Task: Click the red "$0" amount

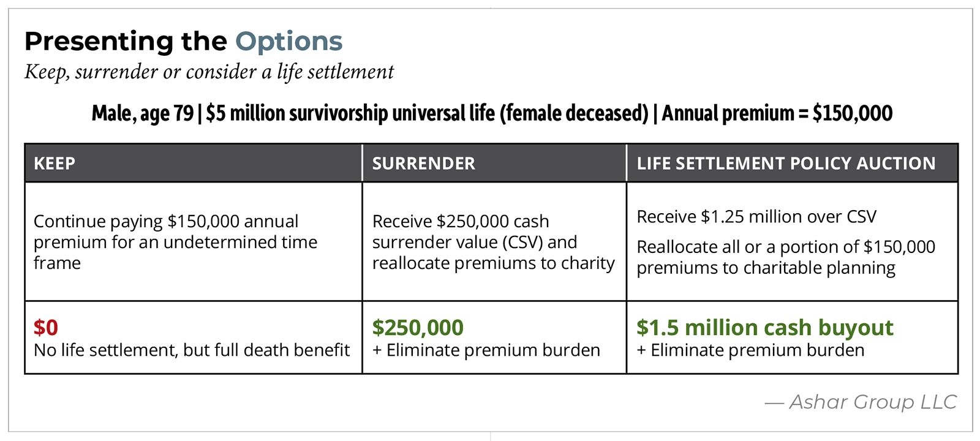Action: [x=46, y=328]
